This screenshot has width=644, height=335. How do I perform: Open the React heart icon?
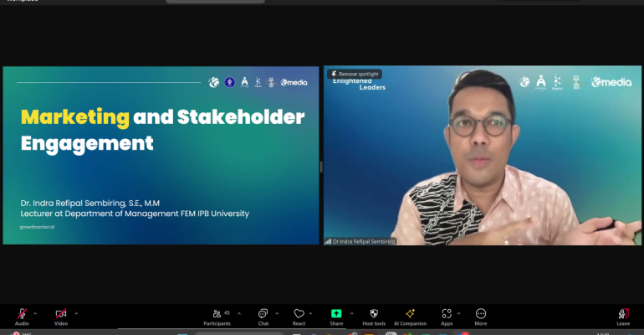(299, 314)
